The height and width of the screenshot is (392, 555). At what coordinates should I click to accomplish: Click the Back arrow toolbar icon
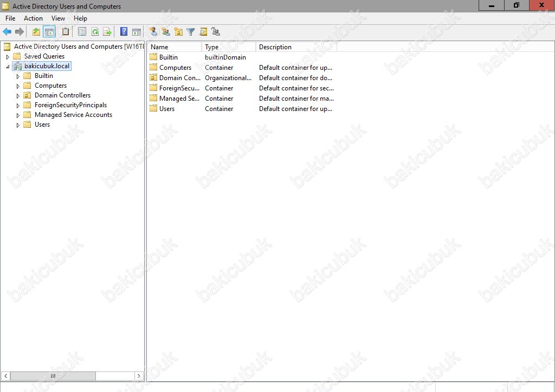pyautogui.click(x=7, y=32)
